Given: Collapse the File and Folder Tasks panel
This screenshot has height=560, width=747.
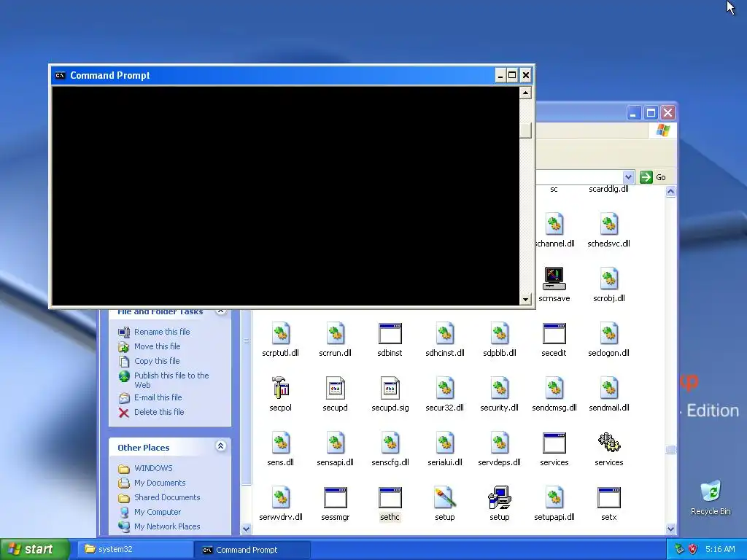Looking at the screenshot, I should click(x=220, y=311).
